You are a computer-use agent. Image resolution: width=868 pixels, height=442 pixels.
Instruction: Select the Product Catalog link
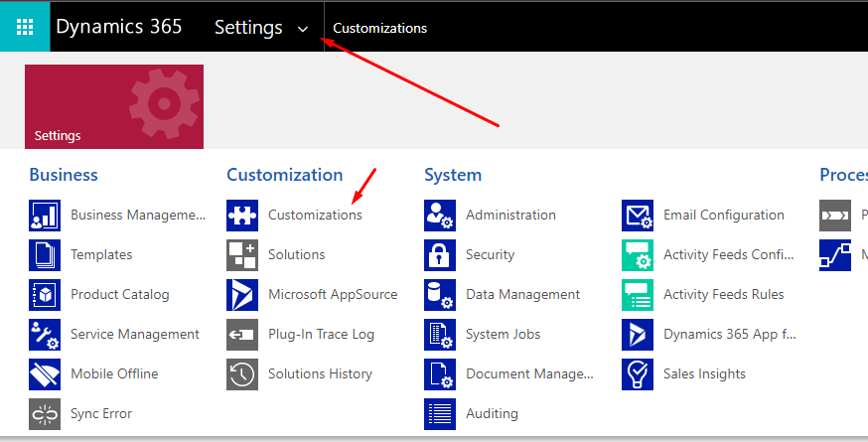[x=119, y=295]
